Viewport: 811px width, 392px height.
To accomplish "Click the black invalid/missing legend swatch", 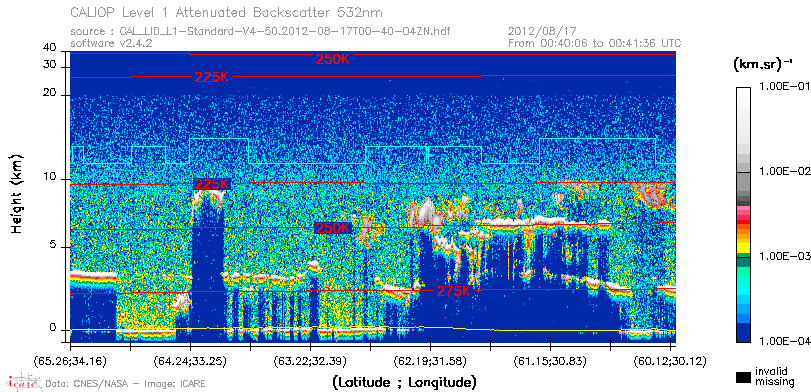I will click(743, 377).
